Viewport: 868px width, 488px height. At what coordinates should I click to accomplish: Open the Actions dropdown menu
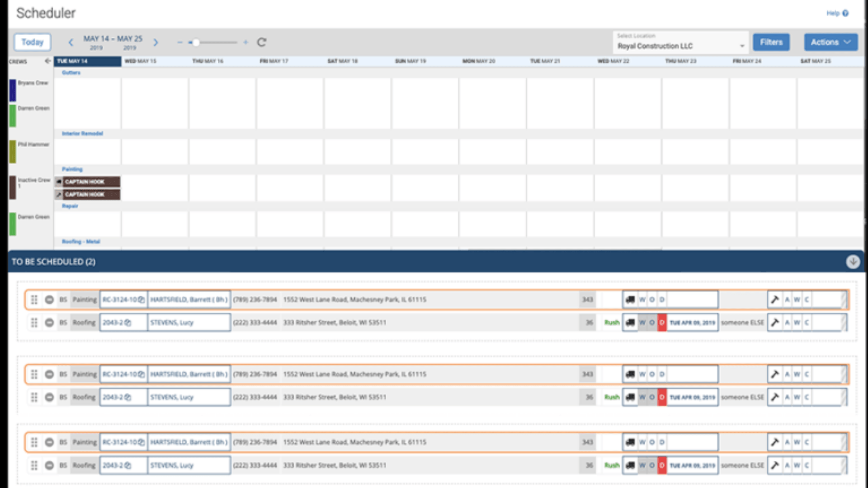[830, 42]
